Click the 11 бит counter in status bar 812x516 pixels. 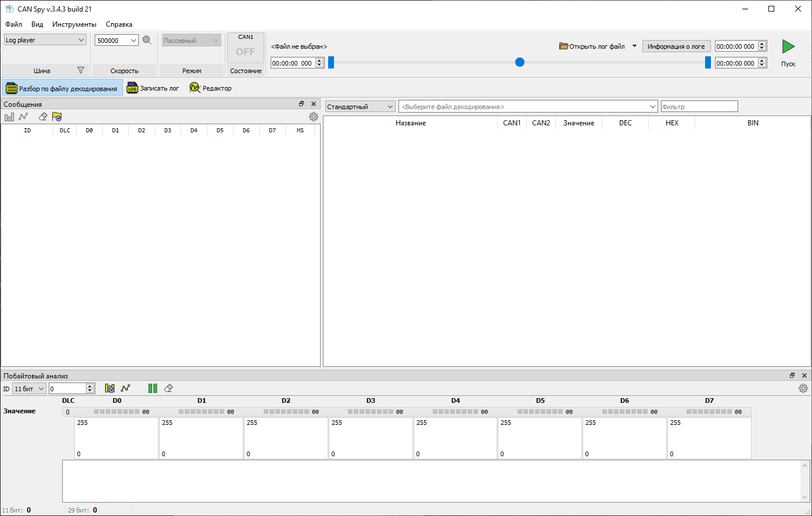tap(17, 510)
